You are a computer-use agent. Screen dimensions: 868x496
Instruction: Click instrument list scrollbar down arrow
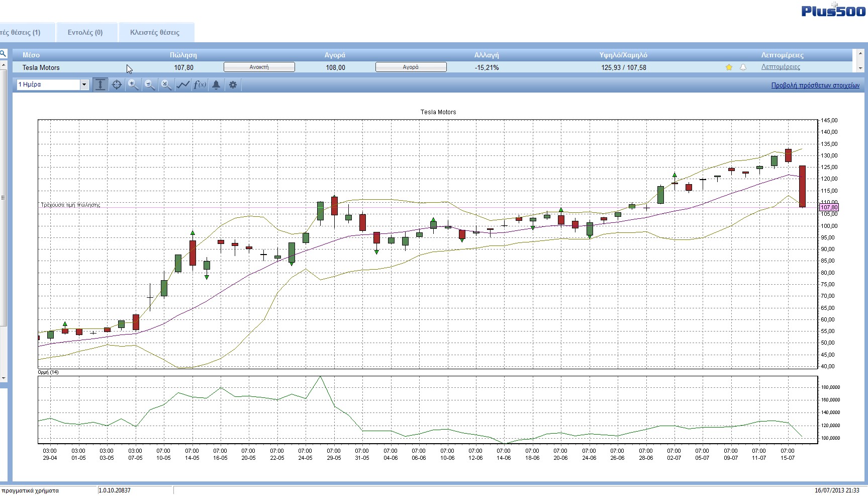[860, 68]
